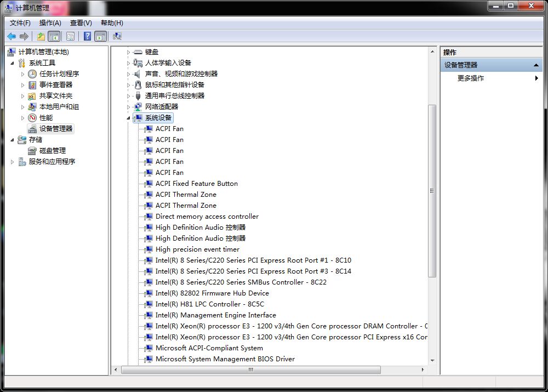The width and height of the screenshot is (548, 392).
Task: Select the 系统设备 category label
Action: click(x=158, y=118)
